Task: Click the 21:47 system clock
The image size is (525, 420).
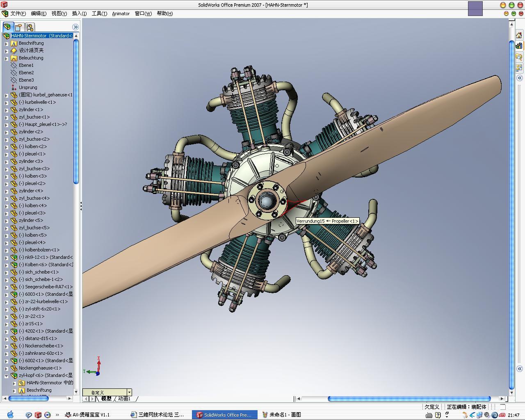Action: (514, 415)
